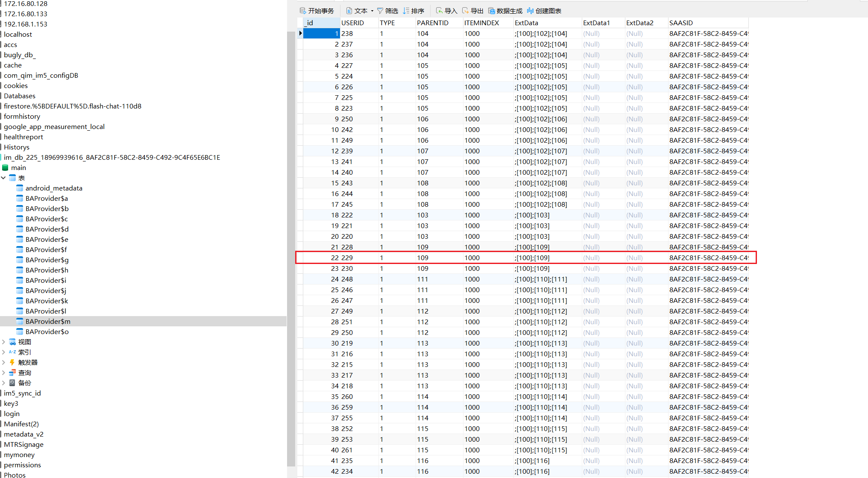Click the 开始事务 begin transaction icon
The width and height of the screenshot is (868, 478).
[x=303, y=11]
